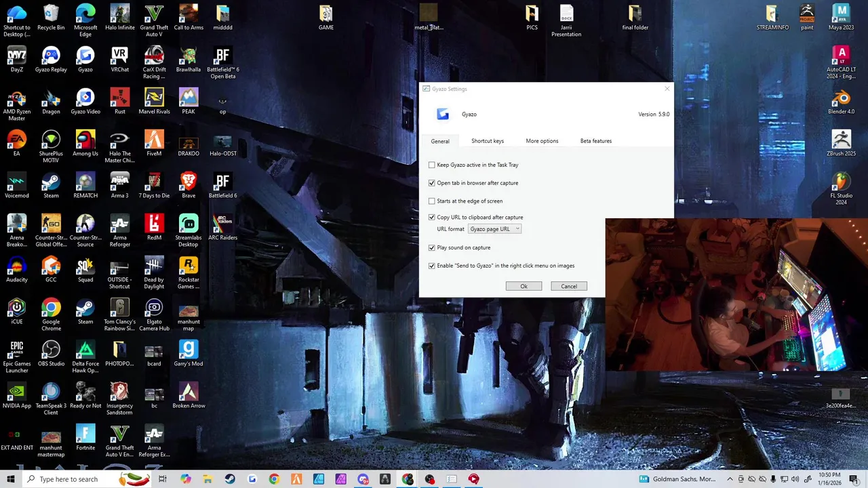Select the Google Chrome desktop icon
Screen dimensions: 868x488
[x=51, y=315]
